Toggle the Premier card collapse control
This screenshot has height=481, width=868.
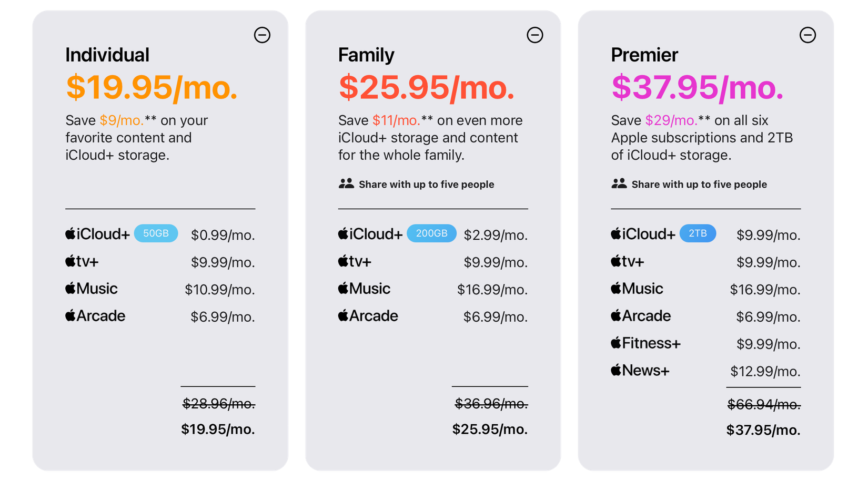pyautogui.click(x=809, y=35)
